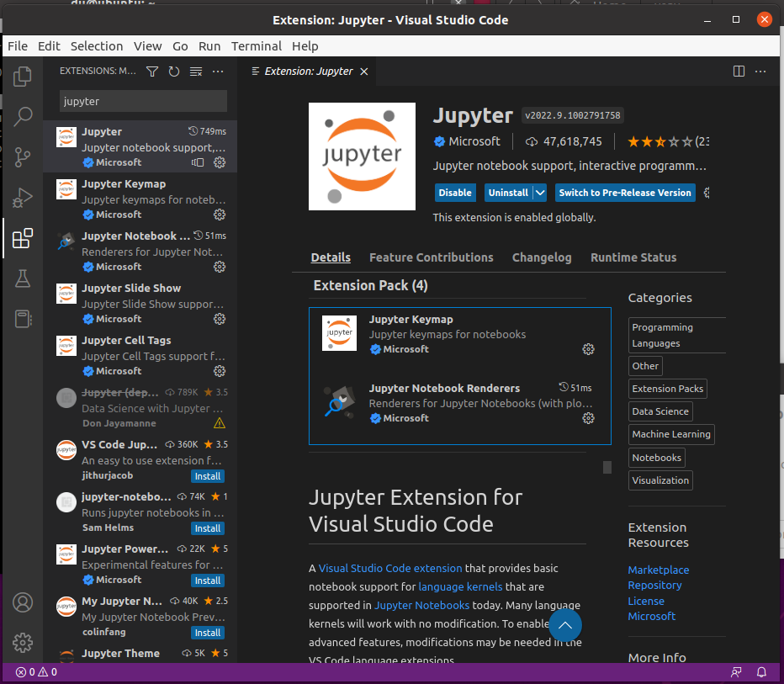Focus the extensions search box 'jupyter'
This screenshot has height=684, width=784.
point(143,101)
